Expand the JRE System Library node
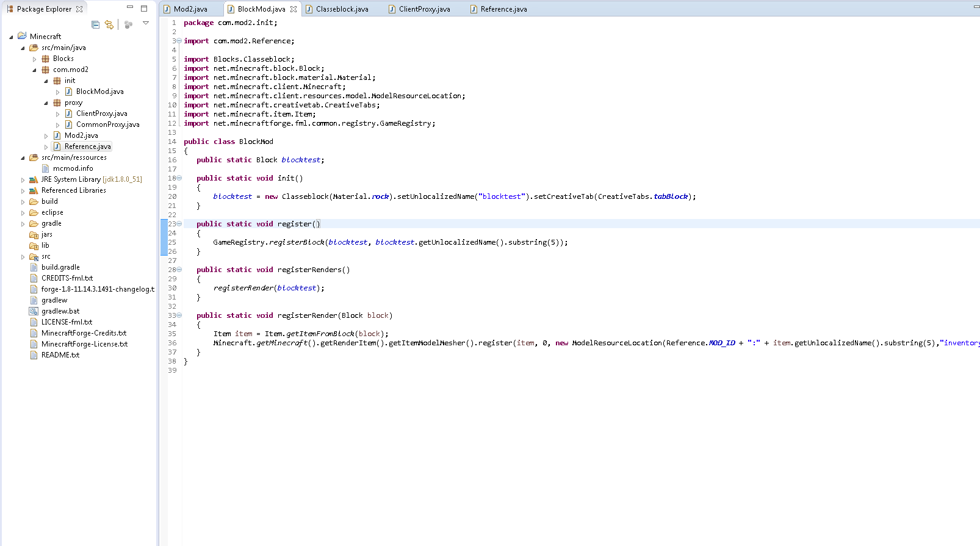Image resolution: width=980 pixels, height=546 pixels. tap(23, 180)
